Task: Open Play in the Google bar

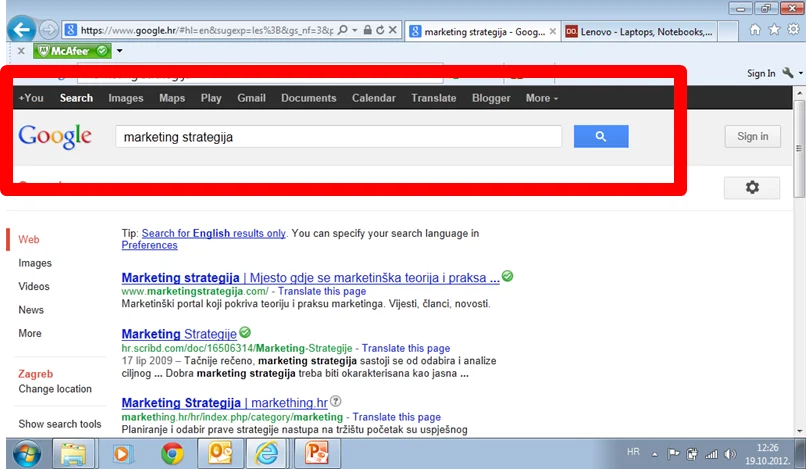Action: point(211,98)
